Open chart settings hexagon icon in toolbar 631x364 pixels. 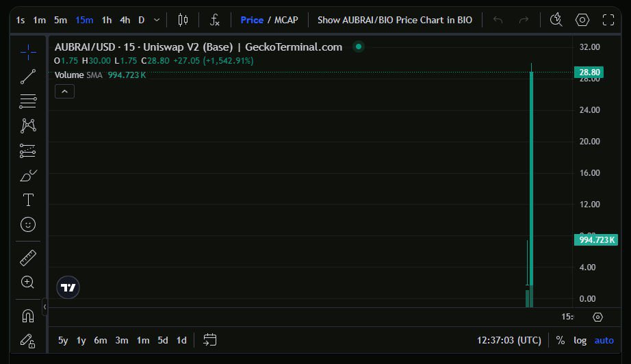tap(582, 20)
